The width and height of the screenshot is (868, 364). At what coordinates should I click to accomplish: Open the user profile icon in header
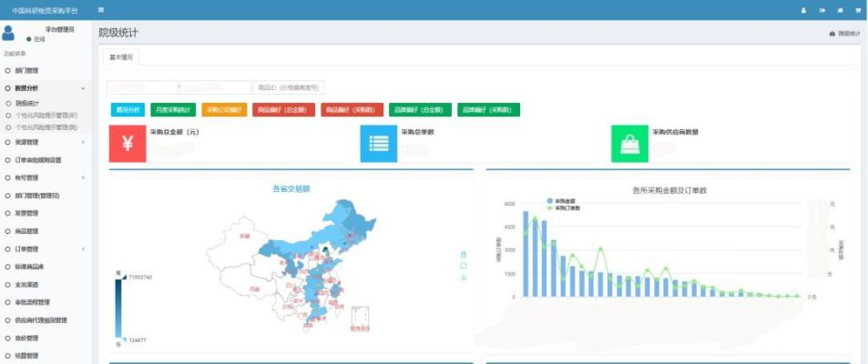click(x=803, y=10)
